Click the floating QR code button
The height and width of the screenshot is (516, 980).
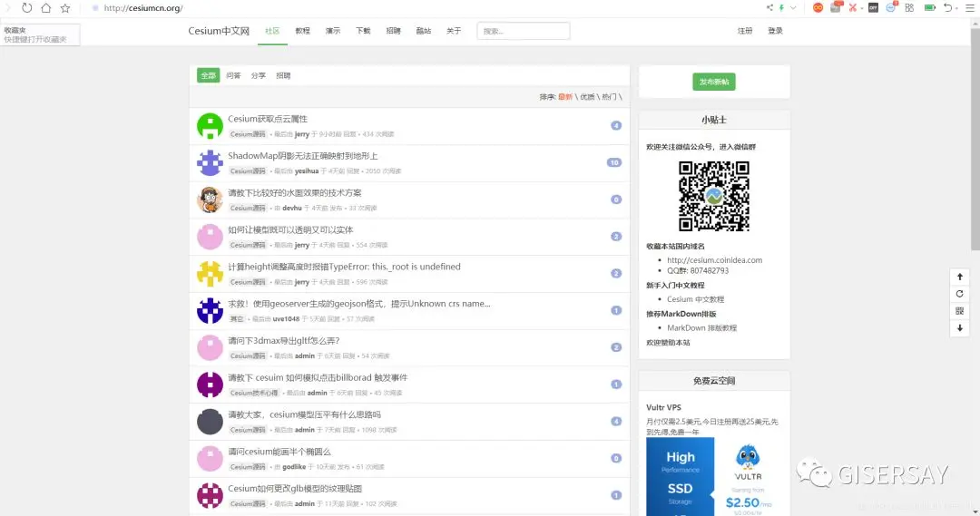960,310
